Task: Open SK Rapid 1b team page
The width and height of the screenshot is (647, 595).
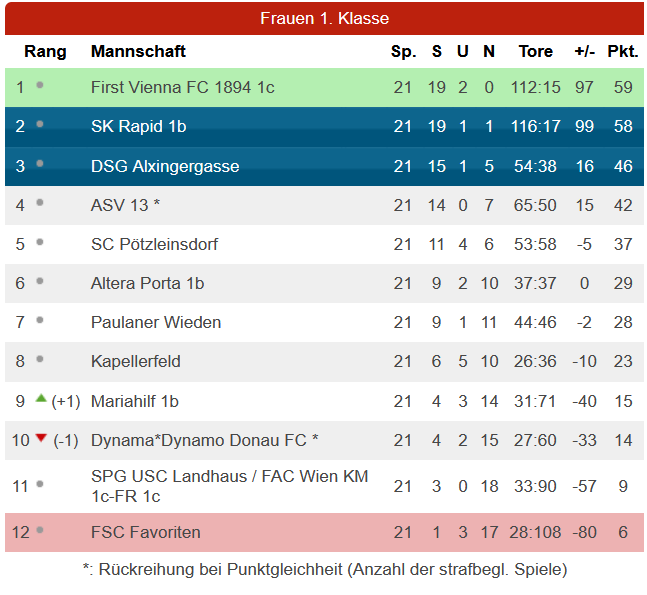Action: point(139,126)
